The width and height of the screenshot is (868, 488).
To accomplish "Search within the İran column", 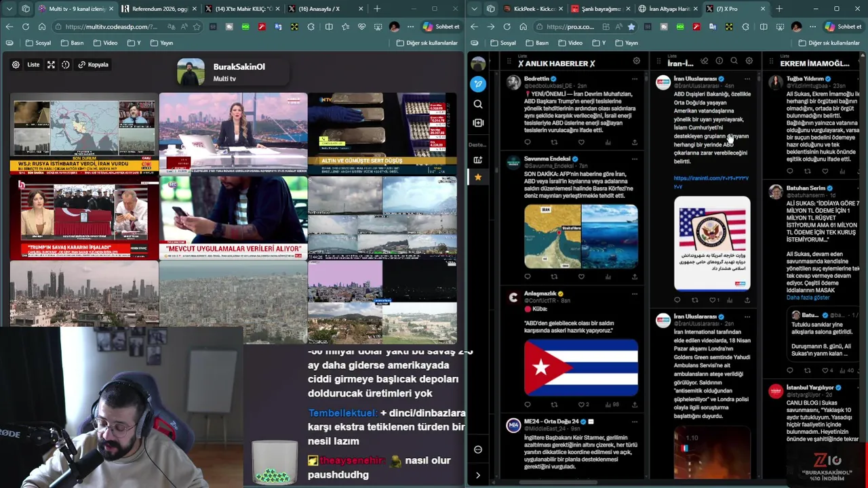I will [734, 61].
